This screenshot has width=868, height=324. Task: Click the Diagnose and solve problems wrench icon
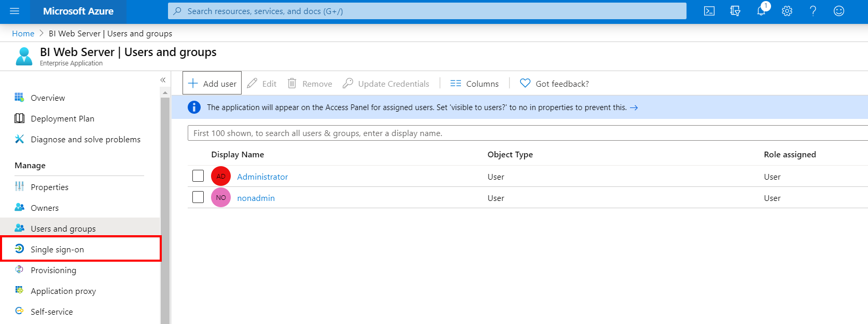[19, 139]
